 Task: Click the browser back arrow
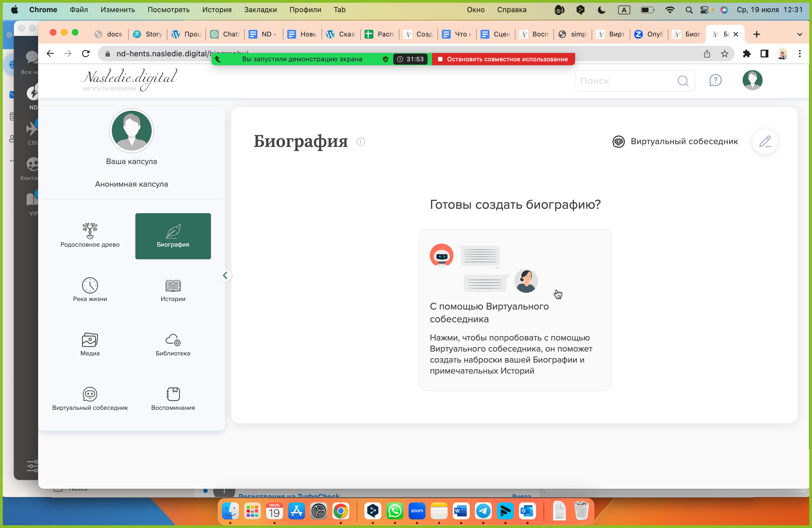(50, 54)
